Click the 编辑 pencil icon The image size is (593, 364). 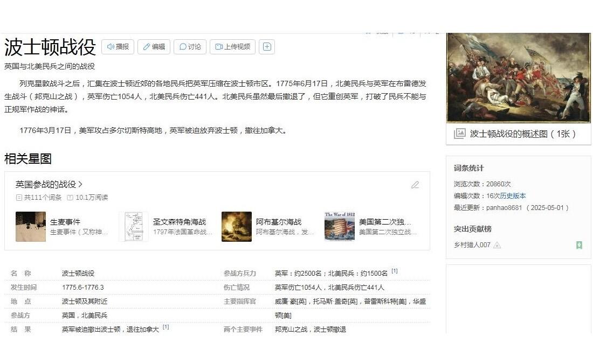[x=146, y=46]
